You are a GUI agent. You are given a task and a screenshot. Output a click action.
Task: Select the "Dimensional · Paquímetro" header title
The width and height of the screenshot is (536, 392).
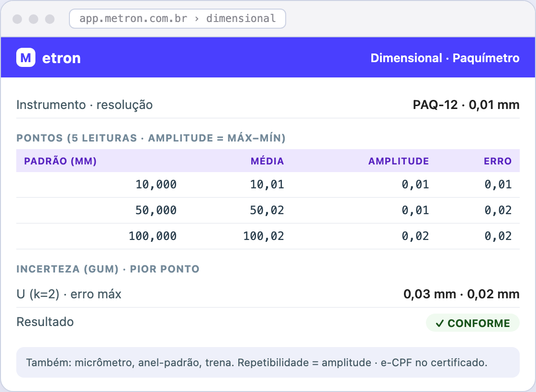[445, 58]
